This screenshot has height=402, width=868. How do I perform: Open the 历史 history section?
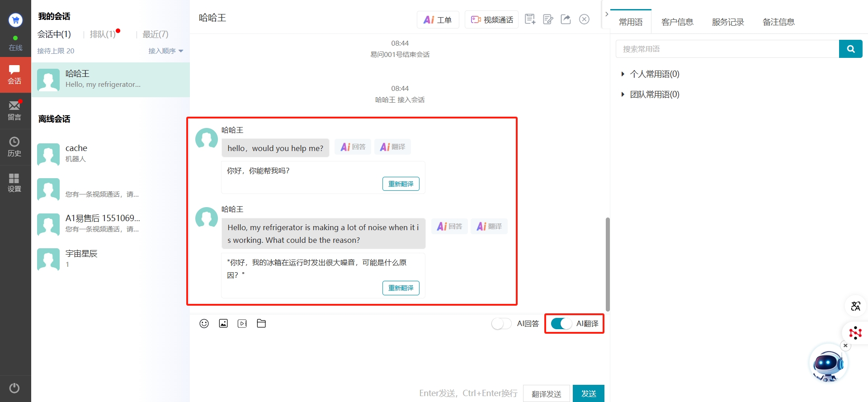coord(15,147)
